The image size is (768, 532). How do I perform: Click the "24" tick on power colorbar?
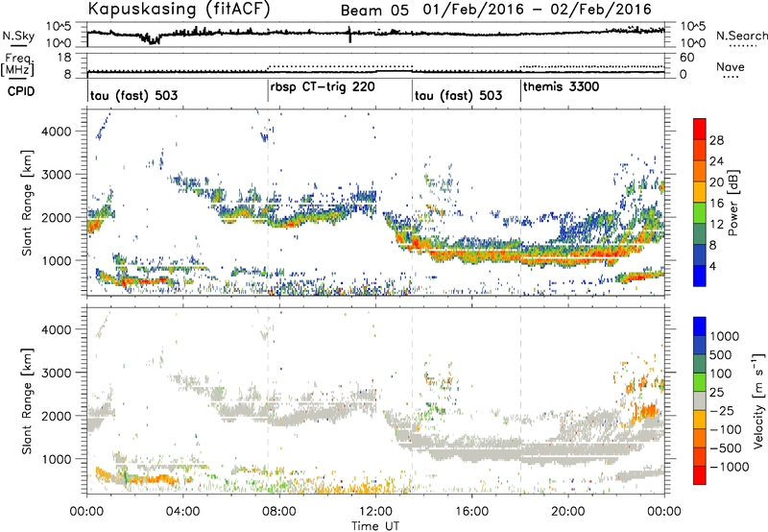[x=716, y=161]
